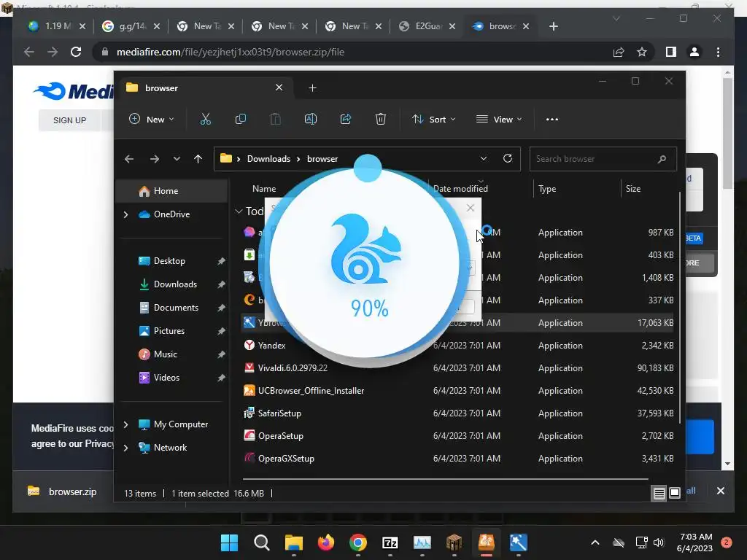Close the Chrome downloads bar
Viewport: 747px width, 560px height.
point(720,491)
